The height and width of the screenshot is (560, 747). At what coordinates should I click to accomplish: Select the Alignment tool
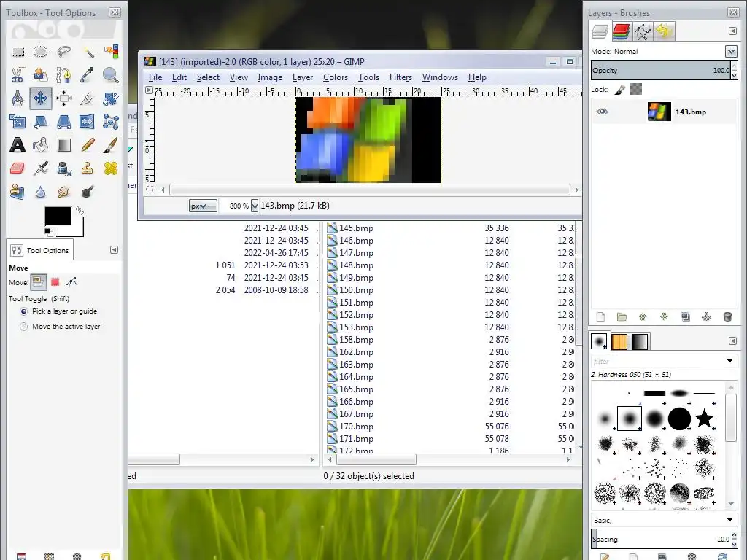click(x=64, y=98)
